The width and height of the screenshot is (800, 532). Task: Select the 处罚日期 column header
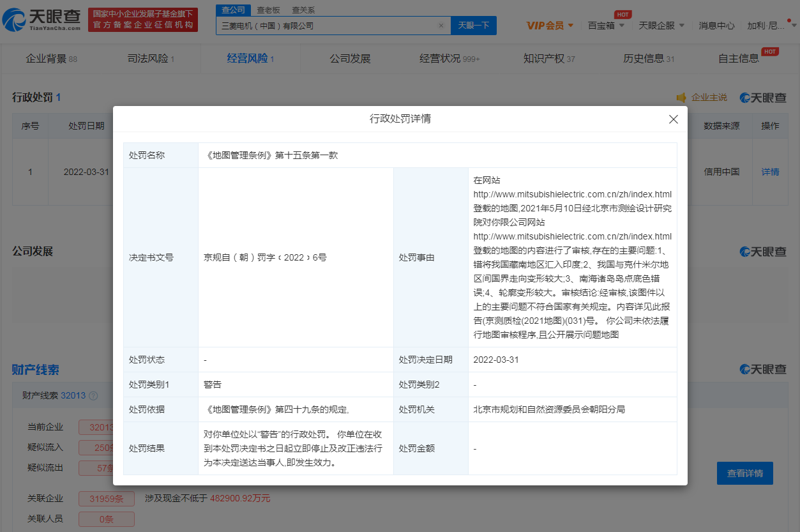(x=86, y=126)
